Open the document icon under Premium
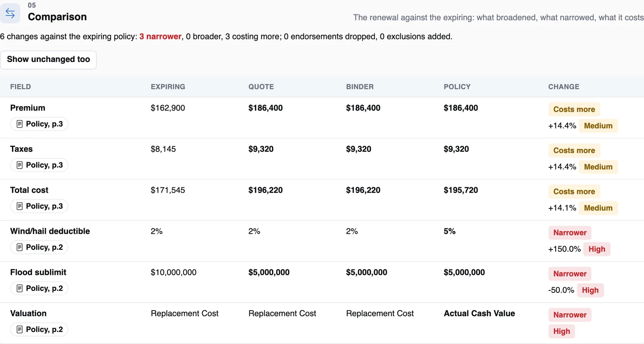This screenshot has width=644, height=344. [19, 124]
